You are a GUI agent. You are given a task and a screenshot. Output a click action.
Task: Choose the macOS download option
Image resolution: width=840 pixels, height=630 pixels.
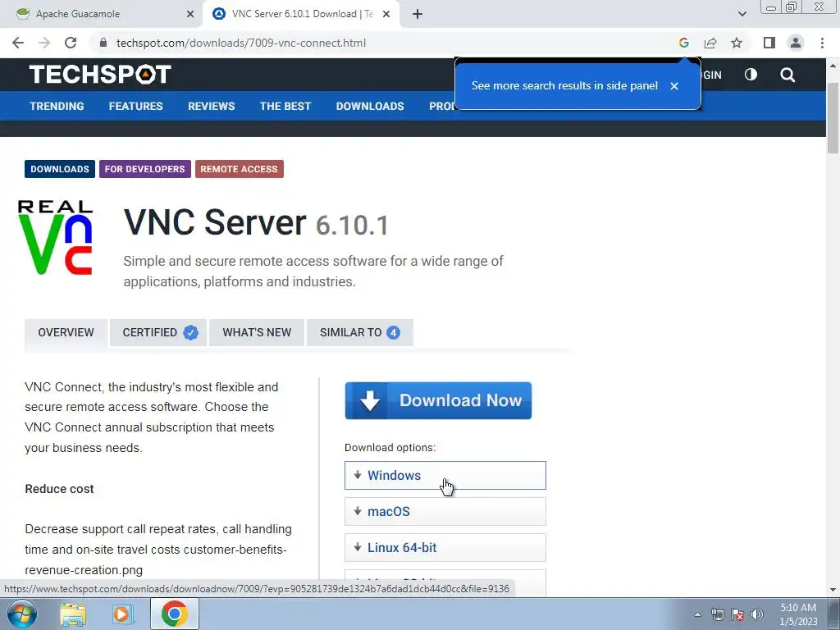click(x=445, y=511)
